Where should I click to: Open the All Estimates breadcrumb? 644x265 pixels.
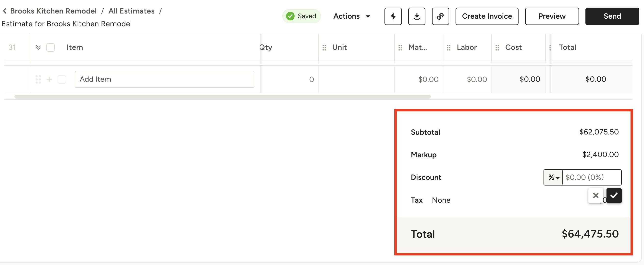[131, 11]
